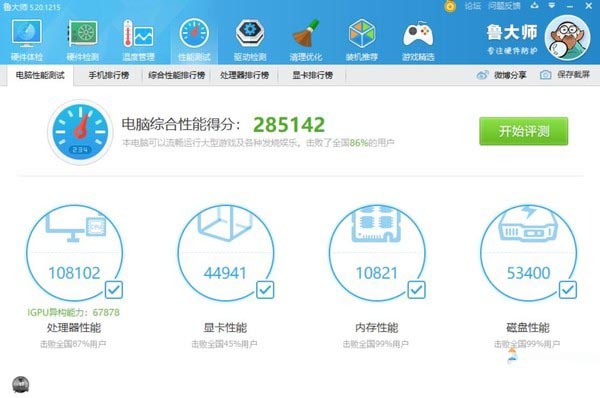Uncheck the 磁盘性能 checkbox
Image resolution: width=600 pixels, height=398 pixels.
(x=568, y=290)
